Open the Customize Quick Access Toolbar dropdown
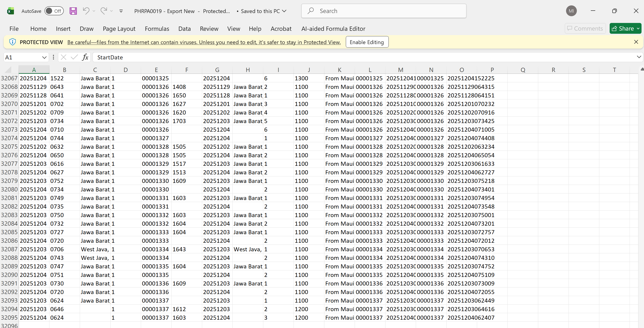This screenshot has width=644, height=328. (x=121, y=11)
